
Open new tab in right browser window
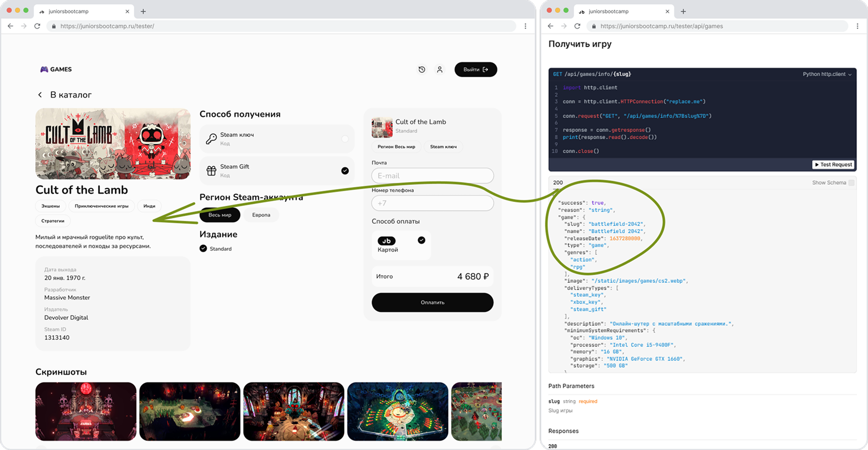[684, 11]
